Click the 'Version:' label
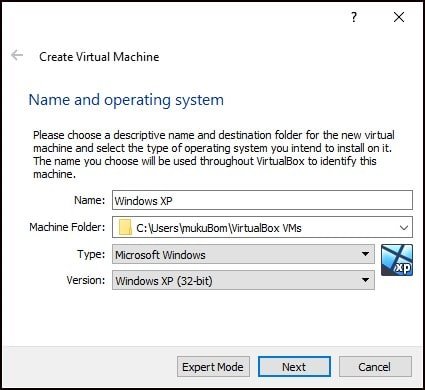425x390 pixels. pyautogui.click(x=86, y=280)
